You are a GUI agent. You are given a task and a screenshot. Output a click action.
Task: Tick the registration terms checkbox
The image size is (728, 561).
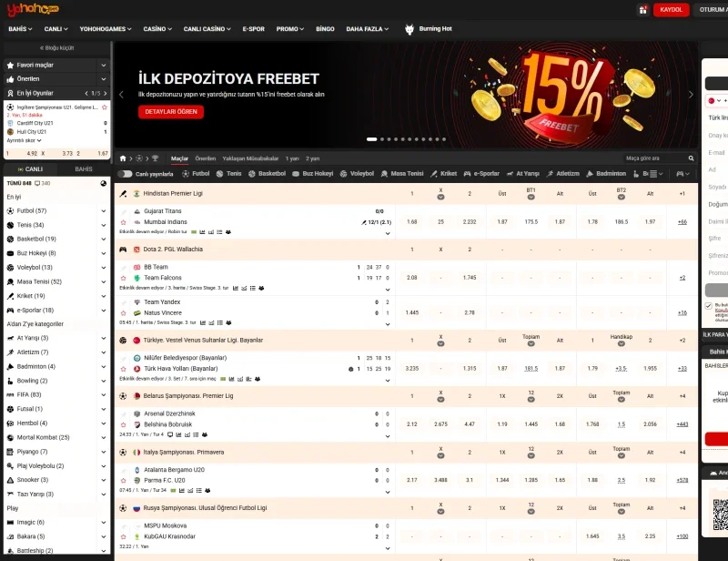click(708, 306)
